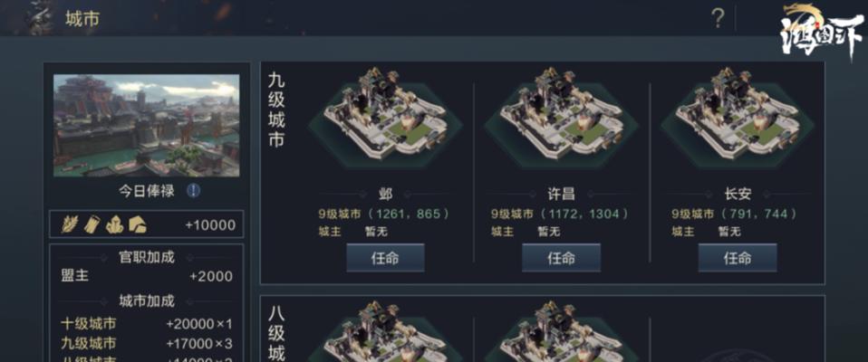868x362 pixels.
Task: Select first 八级城市 building icon
Action: coord(385,331)
